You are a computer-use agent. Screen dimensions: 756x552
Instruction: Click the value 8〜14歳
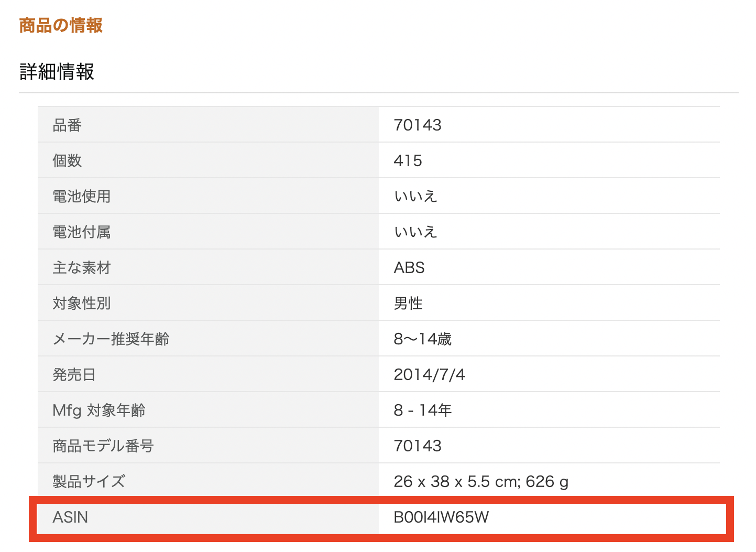point(423,339)
